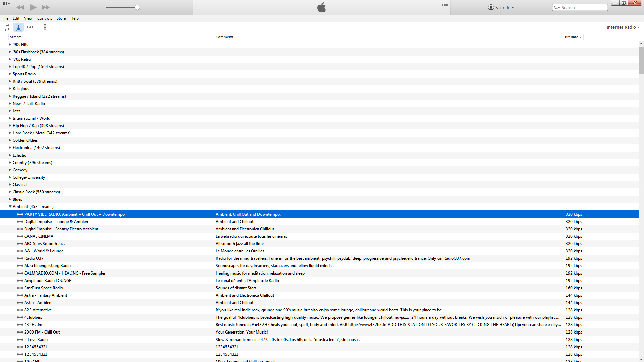
Task: Open the Sign In account menu
Action: [501, 7]
